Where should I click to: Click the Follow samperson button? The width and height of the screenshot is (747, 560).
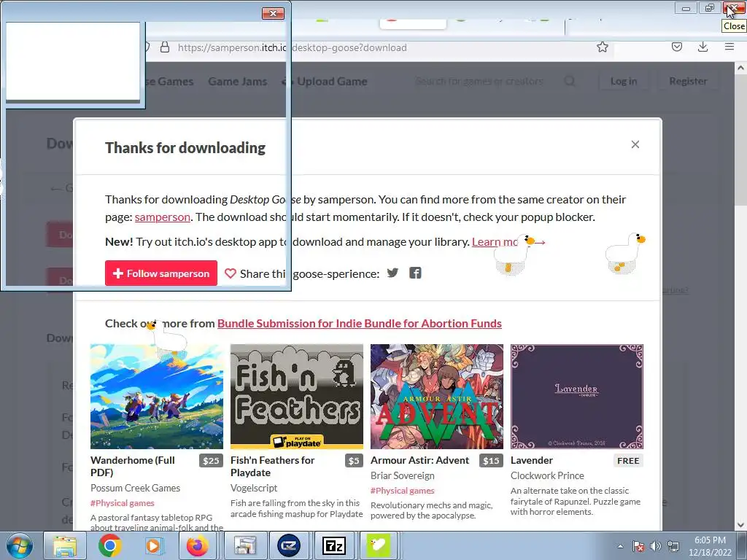pos(161,273)
